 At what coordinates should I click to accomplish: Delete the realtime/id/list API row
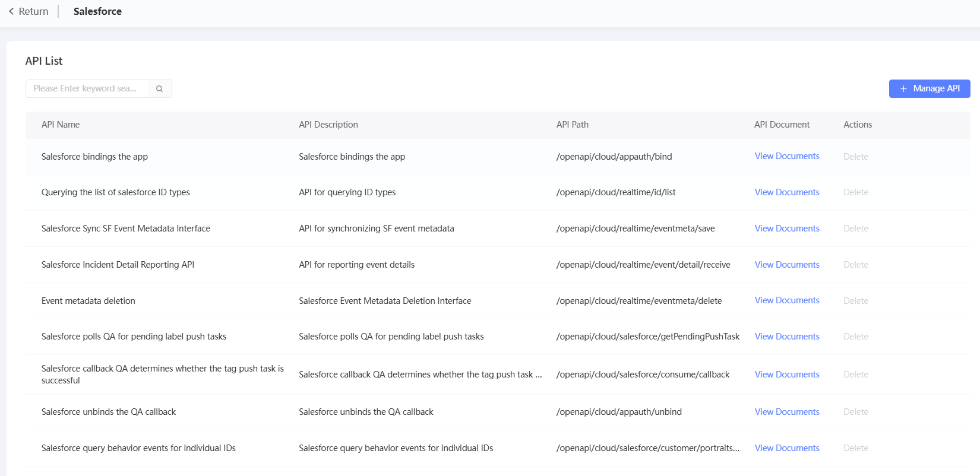click(x=856, y=192)
